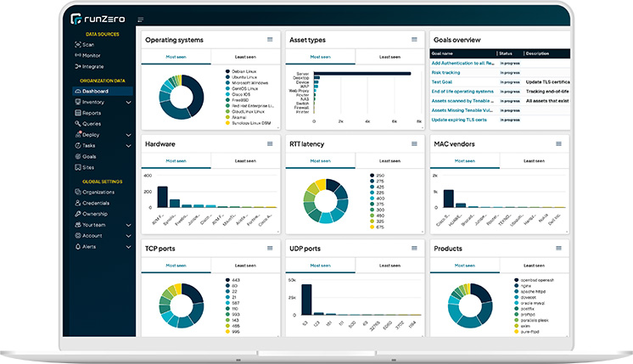Open the Risk tracking goal link
Image resolution: width=633 pixels, height=364 pixels.
coord(446,72)
